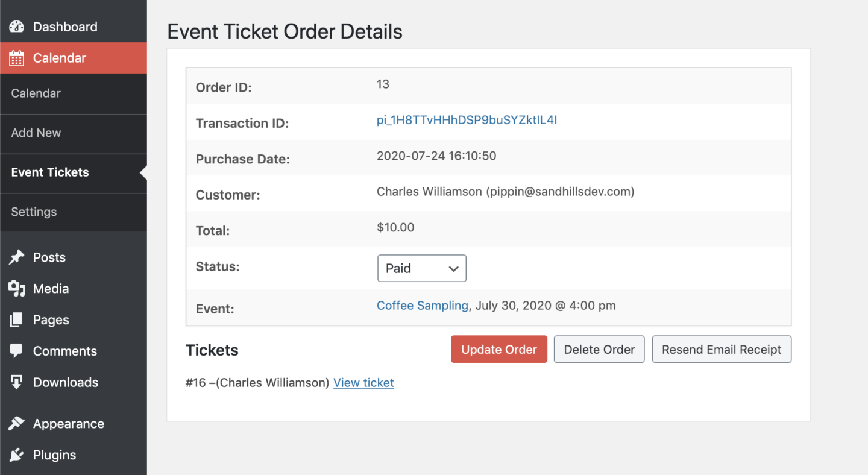Select the Calendar icon in the admin menu

(x=17, y=57)
